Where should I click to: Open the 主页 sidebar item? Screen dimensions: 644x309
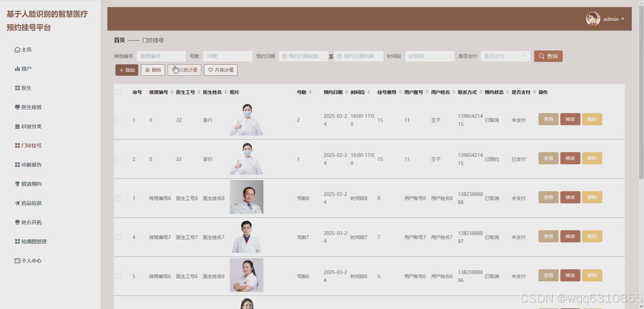[26, 49]
